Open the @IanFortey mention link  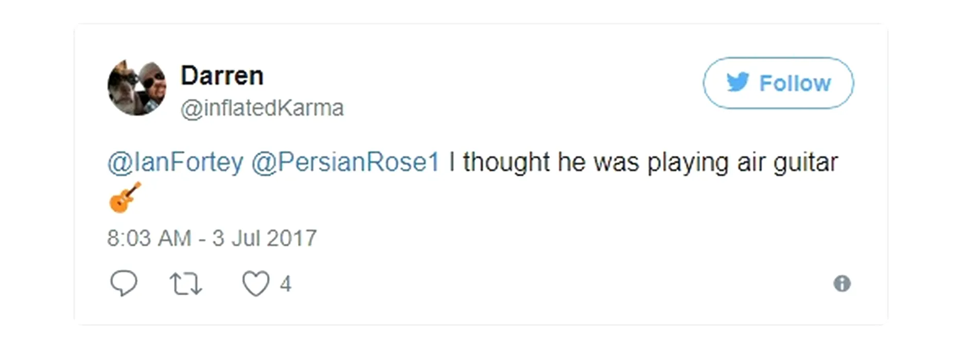click(x=175, y=163)
